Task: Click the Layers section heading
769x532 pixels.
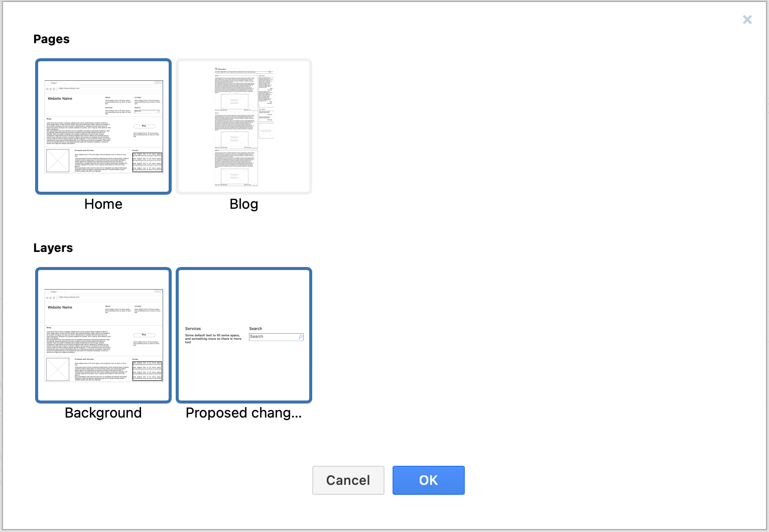Action: (53, 247)
